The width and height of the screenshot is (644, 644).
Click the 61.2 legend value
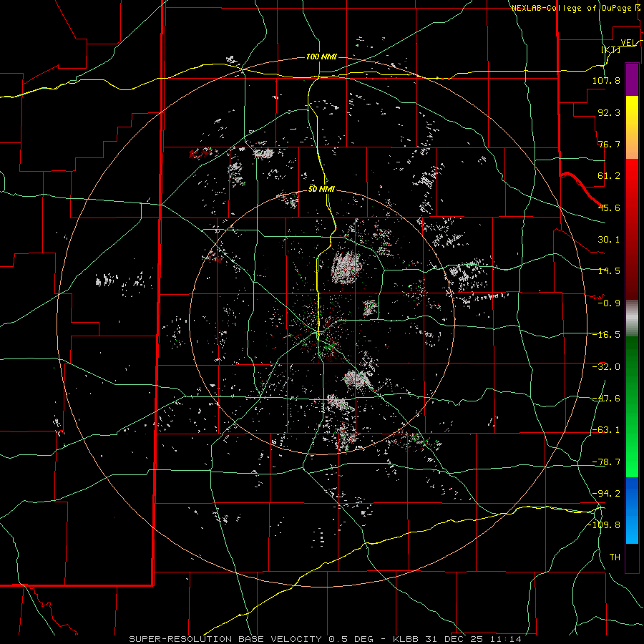[609, 176]
